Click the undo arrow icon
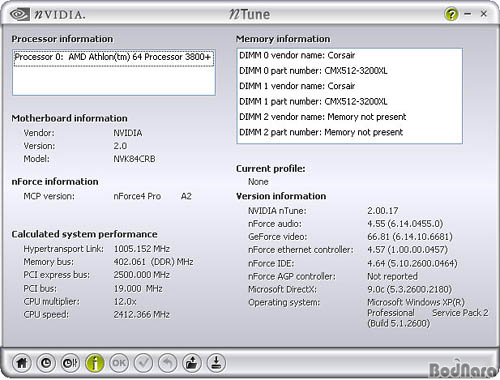The image size is (500, 380). click(x=168, y=363)
